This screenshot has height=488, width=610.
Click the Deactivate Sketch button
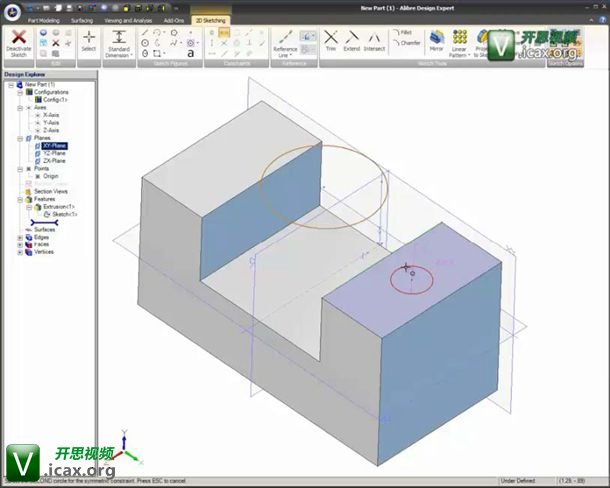click(18, 44)
